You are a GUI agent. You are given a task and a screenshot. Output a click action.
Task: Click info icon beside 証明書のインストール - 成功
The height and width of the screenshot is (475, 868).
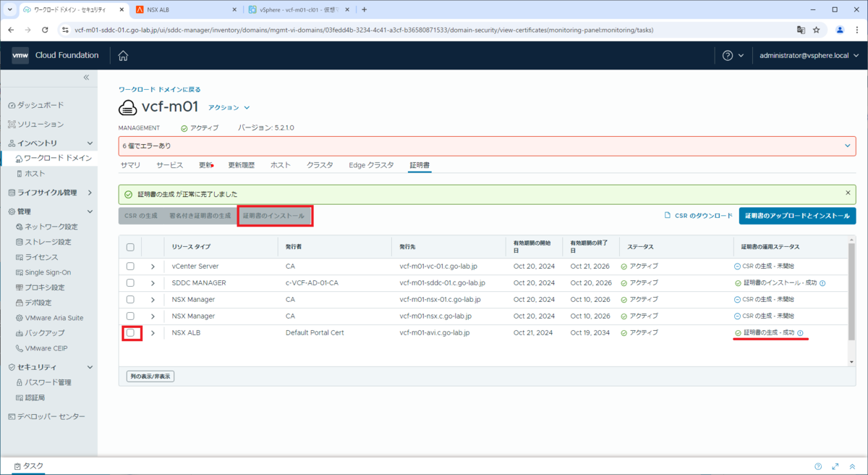[x=822, y=283]
